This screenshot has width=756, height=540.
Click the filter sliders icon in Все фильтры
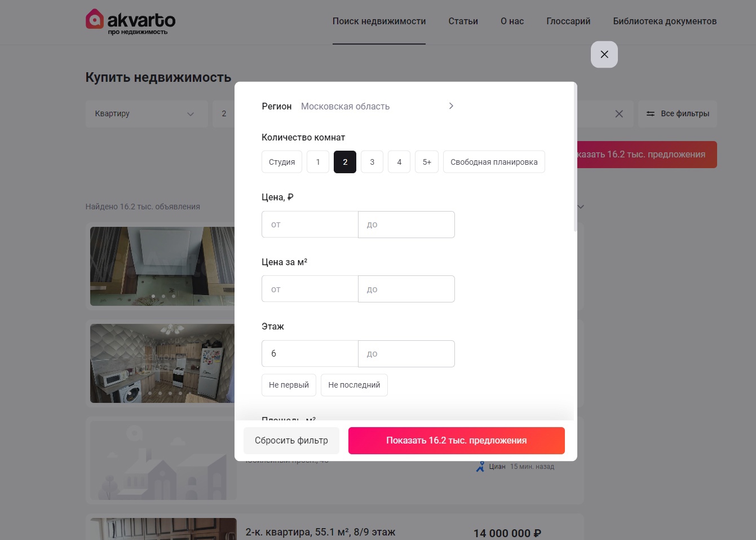[651, 113]
